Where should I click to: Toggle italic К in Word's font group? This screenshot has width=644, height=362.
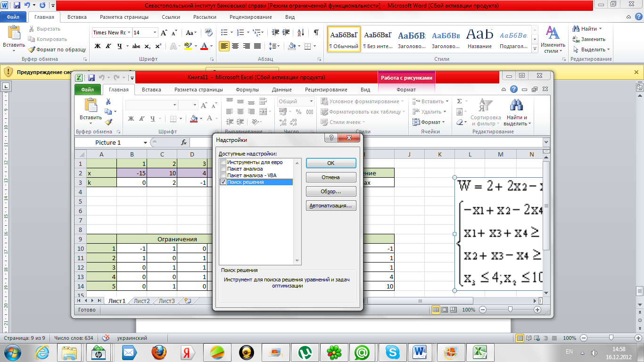[109, 46]
